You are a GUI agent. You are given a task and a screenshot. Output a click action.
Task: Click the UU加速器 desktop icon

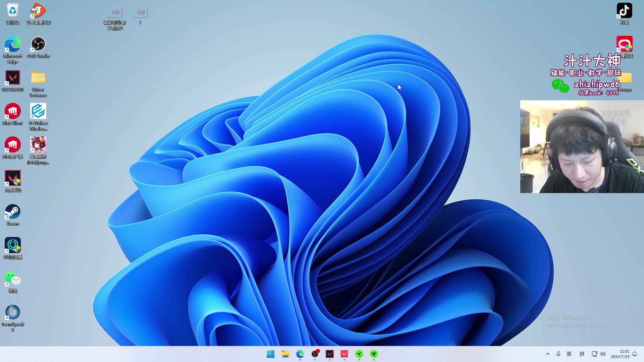[13, 245]
